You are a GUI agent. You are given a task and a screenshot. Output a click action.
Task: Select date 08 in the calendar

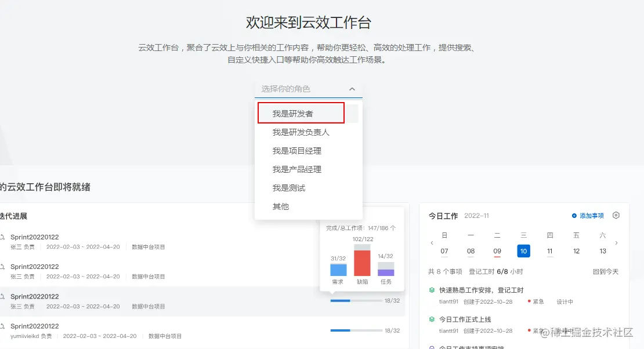pos(471,251)
